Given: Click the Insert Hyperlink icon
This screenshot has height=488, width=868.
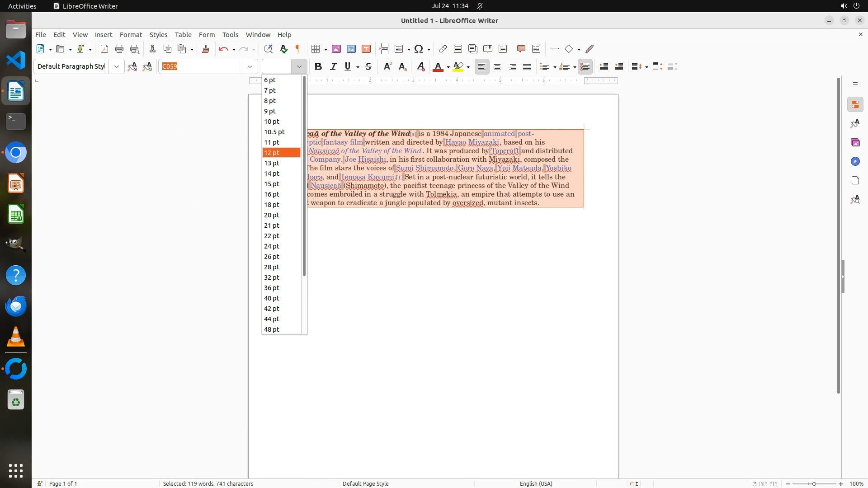Looking at the screenshot, I should pos(443,49).
